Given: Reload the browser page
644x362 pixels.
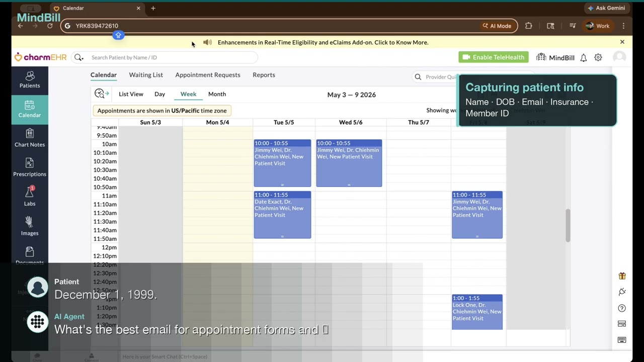Looking at the screenshot, I should [50, 26].
